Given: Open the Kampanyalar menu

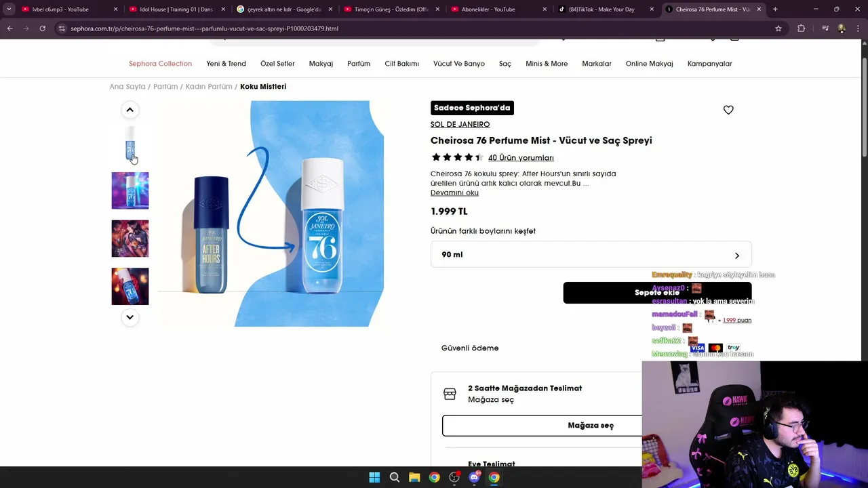Looking at the screenshot, I should click(x=709, y=64).
